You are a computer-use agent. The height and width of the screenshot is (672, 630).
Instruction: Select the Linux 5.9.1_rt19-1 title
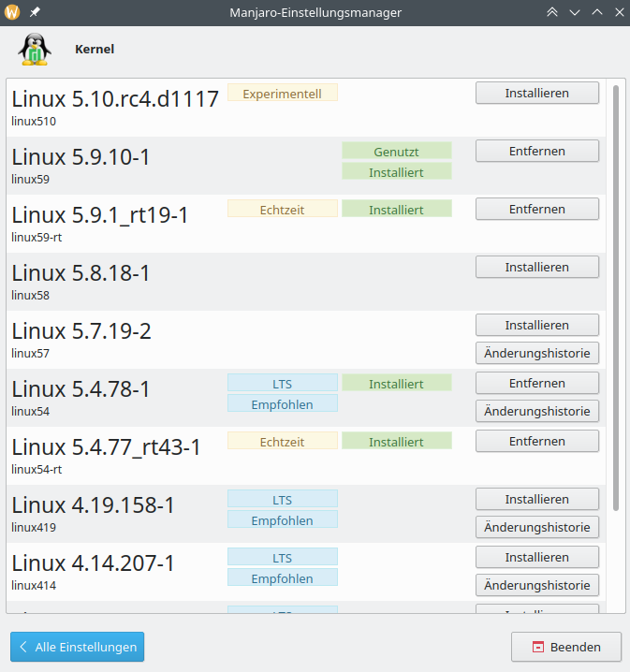100,214
